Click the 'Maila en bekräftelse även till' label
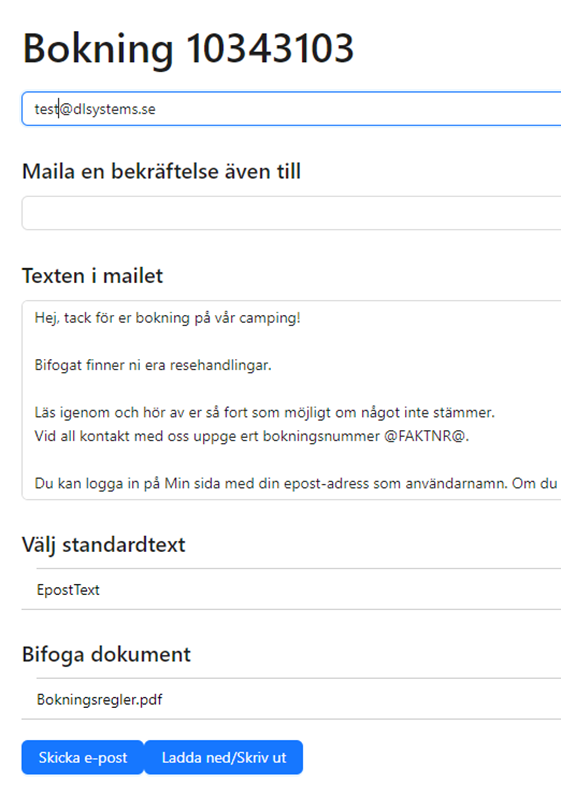 (161, 172)
